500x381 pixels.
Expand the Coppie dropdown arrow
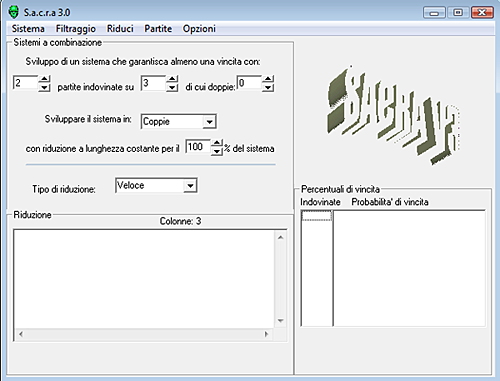pos(209,122)
